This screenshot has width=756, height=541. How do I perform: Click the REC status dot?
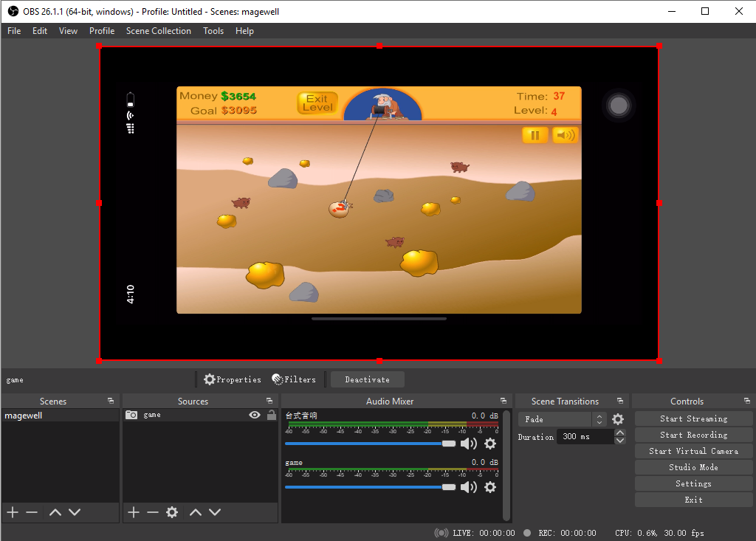click(527, 533)
